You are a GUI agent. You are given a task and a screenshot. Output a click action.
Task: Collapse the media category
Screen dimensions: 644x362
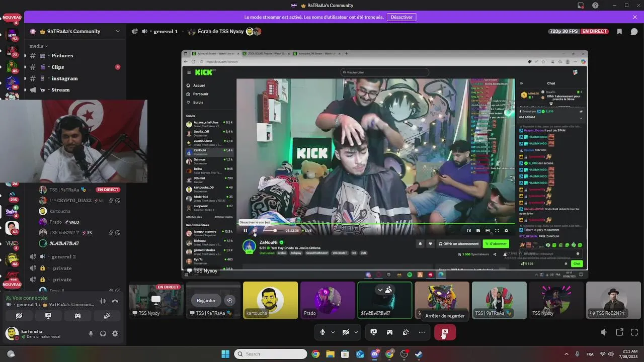pos(39,46)
